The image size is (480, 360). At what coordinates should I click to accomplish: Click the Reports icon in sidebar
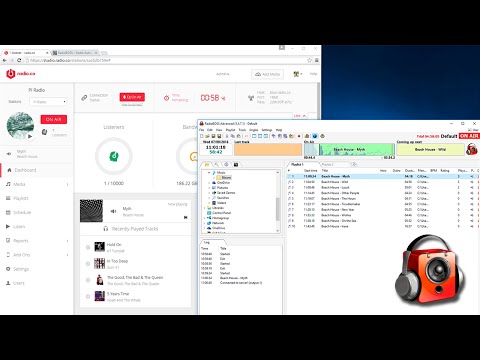[8, 240]
